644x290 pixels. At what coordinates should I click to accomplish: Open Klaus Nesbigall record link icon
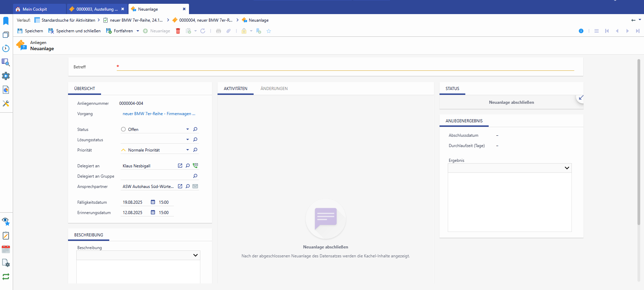180,166
